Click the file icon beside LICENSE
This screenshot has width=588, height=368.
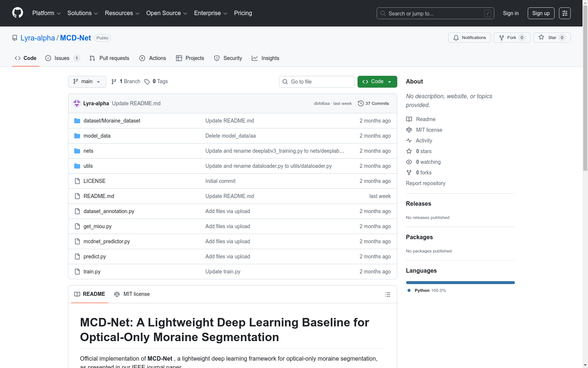77,181
